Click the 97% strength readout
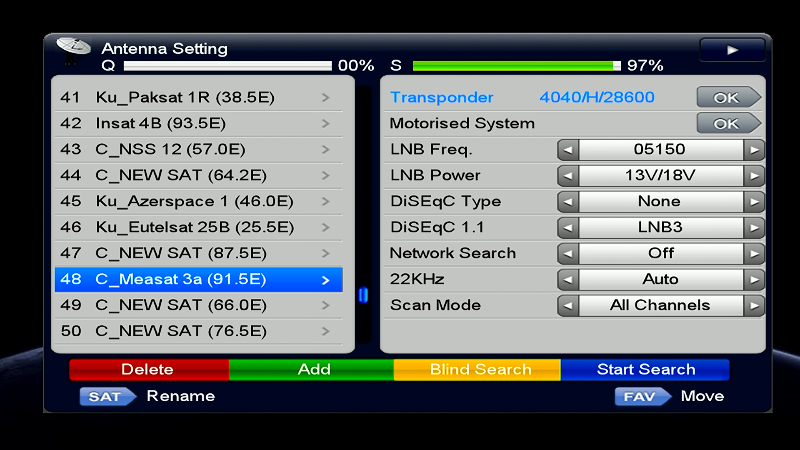Screen dimensions: 800x450 (645, 66)
